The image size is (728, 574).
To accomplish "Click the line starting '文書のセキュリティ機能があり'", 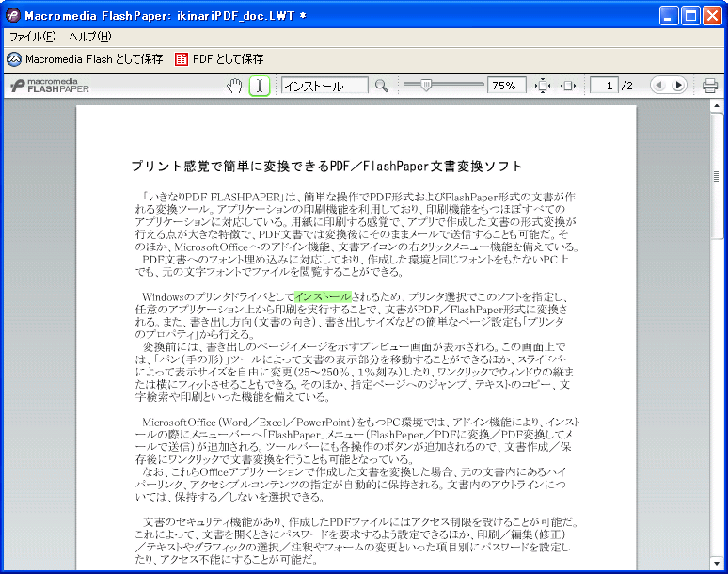I will (x=361, y=522).
